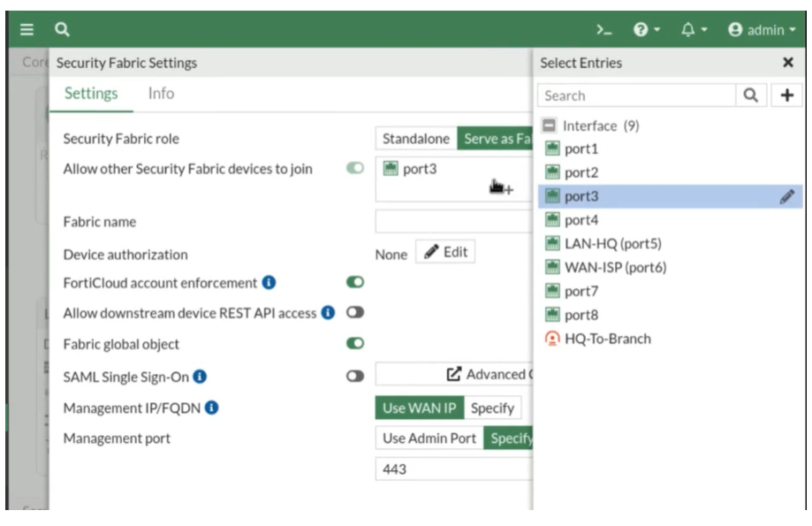Select Specify for Management IP/FQDN

[x=492, y=408]
